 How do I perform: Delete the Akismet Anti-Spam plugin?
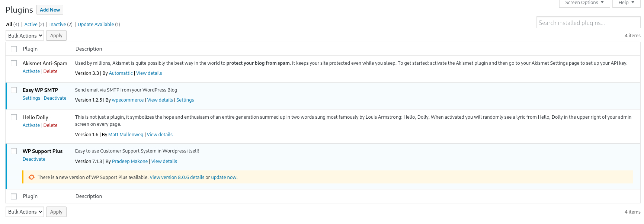tap(51, 71)
